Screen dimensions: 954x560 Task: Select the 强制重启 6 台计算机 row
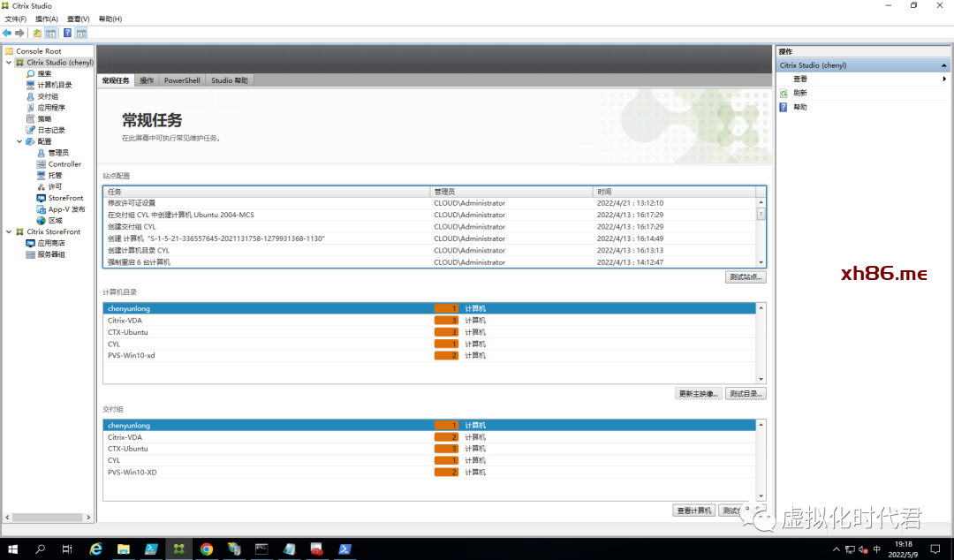click(x=429, y=262)
